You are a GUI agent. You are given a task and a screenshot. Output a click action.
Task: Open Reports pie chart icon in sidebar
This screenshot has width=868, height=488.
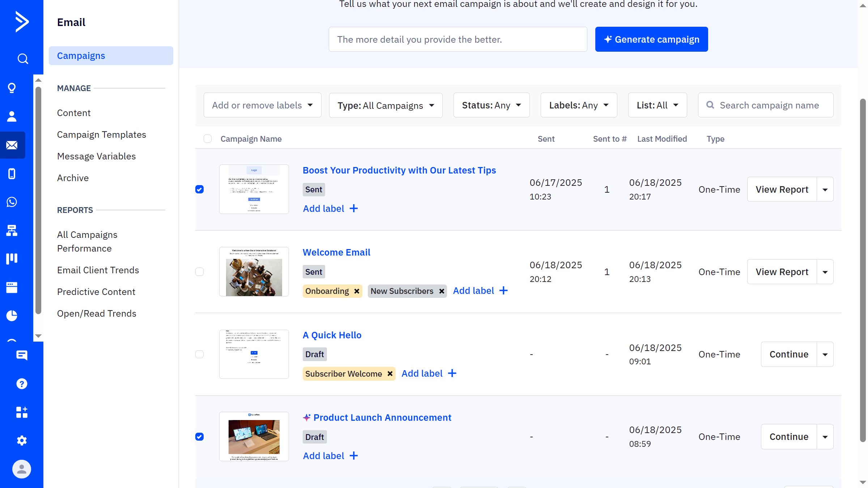pos(12,316)
